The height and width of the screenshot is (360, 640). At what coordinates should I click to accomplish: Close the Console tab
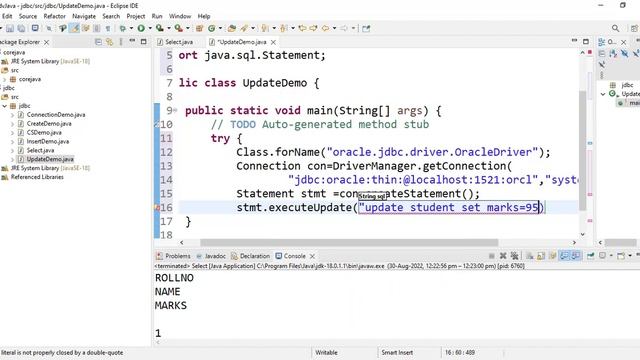tap(312, 256)
